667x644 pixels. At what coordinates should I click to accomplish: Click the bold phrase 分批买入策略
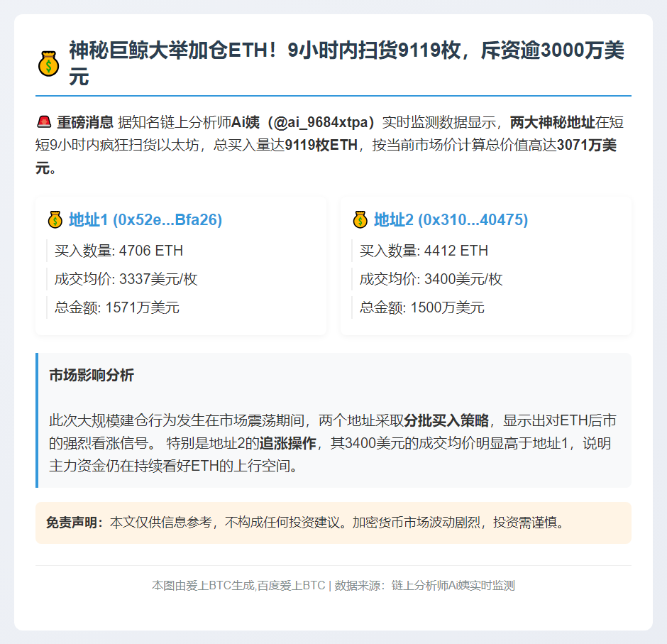click(446, 420)
